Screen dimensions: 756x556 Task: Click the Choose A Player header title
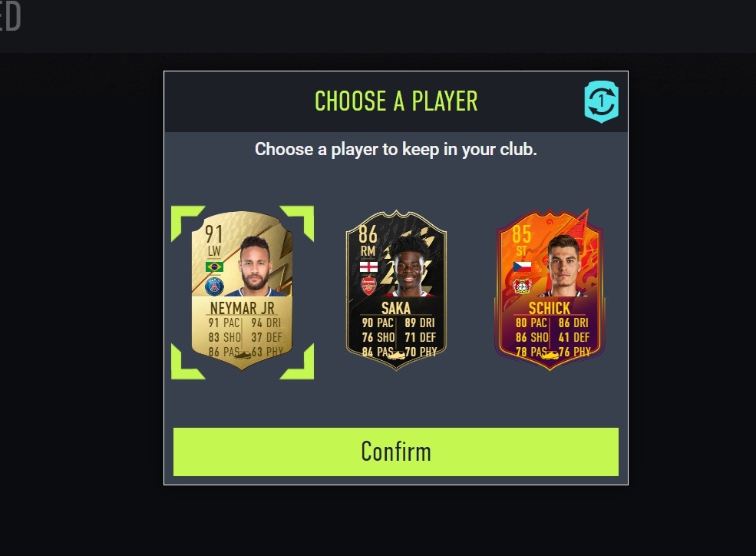coord(396,101)
